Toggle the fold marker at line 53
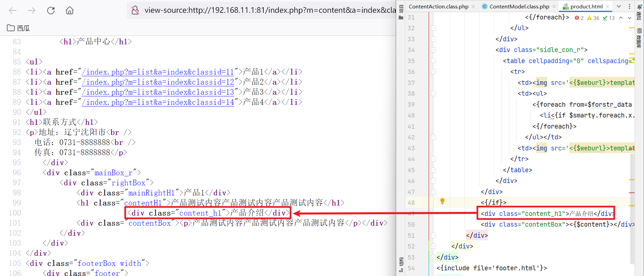Viewport: 644px width, 276px height. pyautogui.click(x=433, y=257)
